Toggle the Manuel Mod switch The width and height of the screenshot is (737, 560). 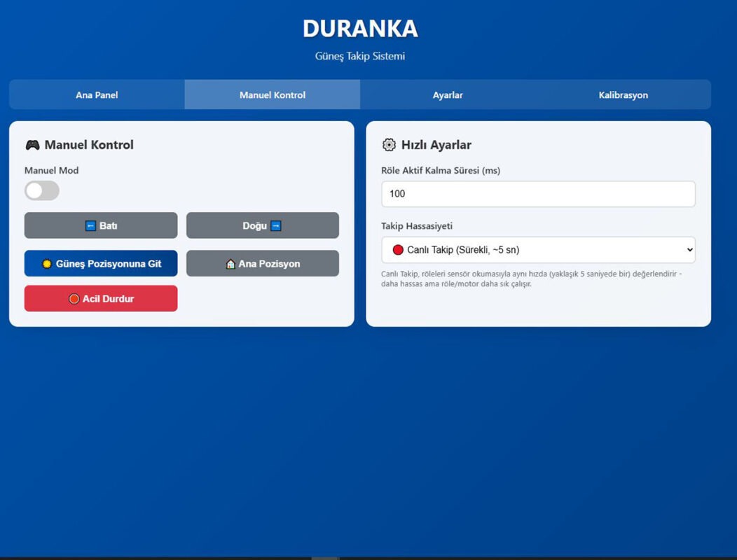42,190
